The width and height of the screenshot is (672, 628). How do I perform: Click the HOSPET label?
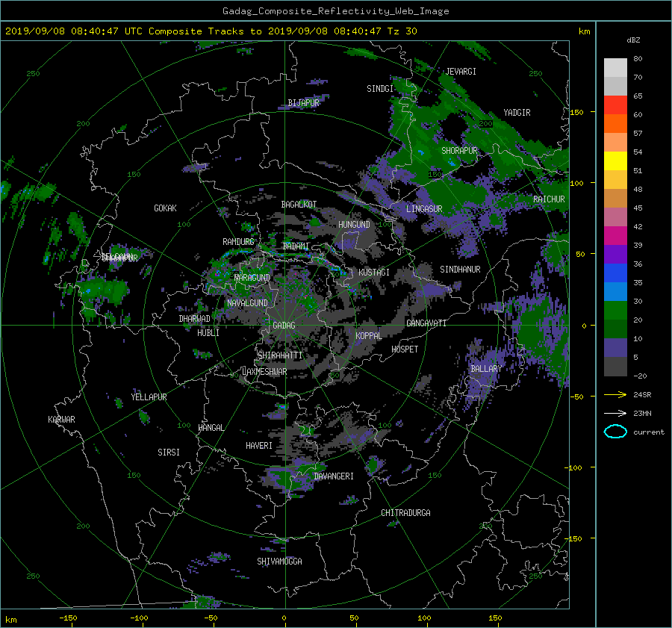click(x=405, y=349)
